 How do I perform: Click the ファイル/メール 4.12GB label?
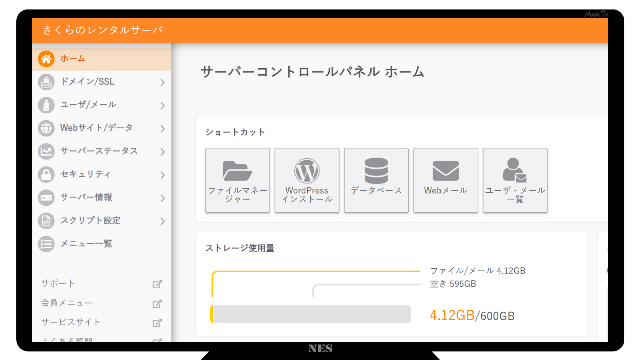pyautogui.click(x=478, y=271)
